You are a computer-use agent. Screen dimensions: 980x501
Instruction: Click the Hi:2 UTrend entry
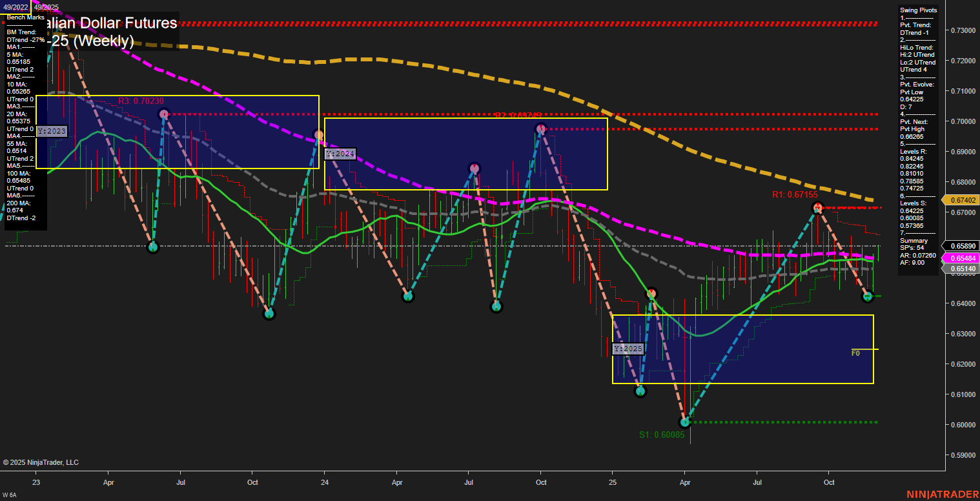[917, 56]
